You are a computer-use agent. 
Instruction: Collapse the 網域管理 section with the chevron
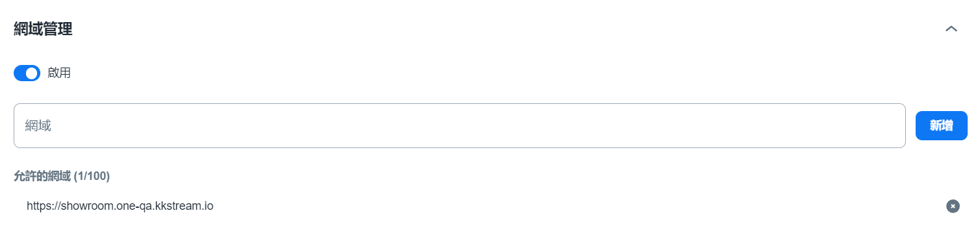(x=951, y=29)
